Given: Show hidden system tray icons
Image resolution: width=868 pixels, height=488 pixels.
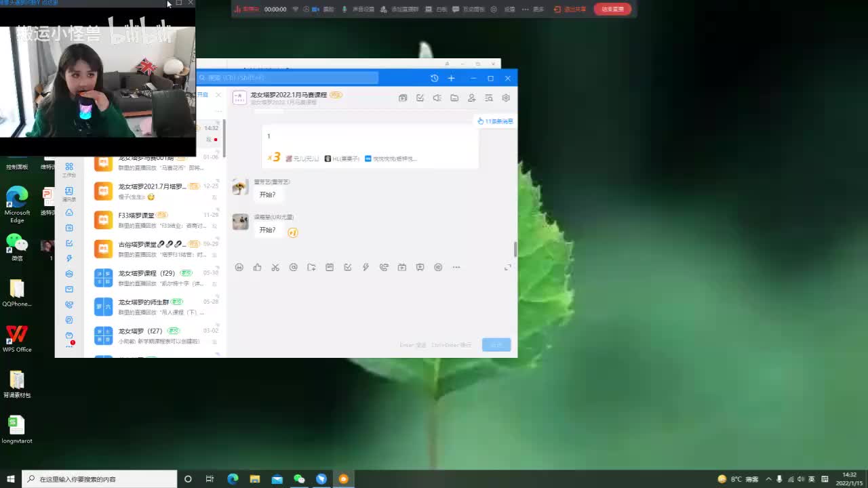Looking at the screenshot, I should (769, 479).
